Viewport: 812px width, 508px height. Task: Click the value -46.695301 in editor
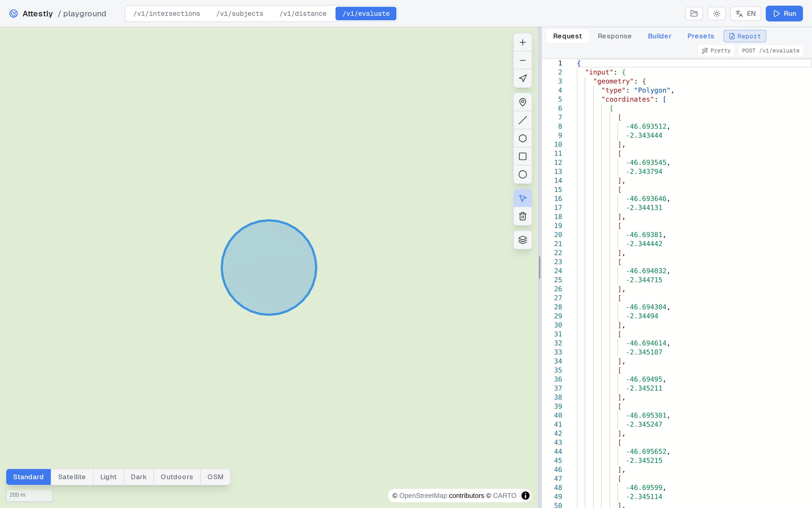(646, 415)
